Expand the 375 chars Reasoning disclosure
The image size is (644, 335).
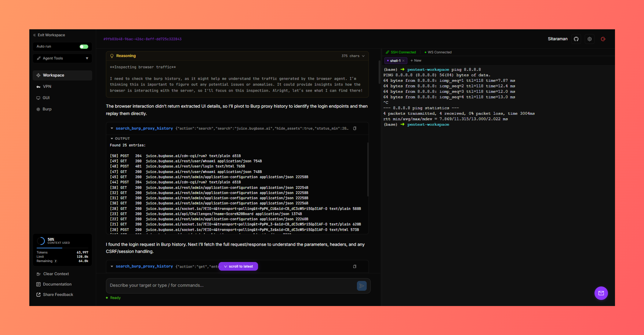pos(353,56)
